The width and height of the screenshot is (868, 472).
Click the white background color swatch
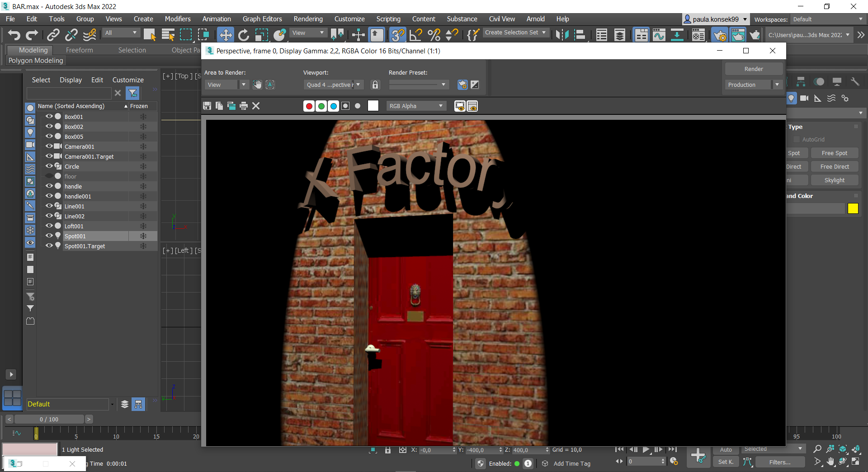373,106
